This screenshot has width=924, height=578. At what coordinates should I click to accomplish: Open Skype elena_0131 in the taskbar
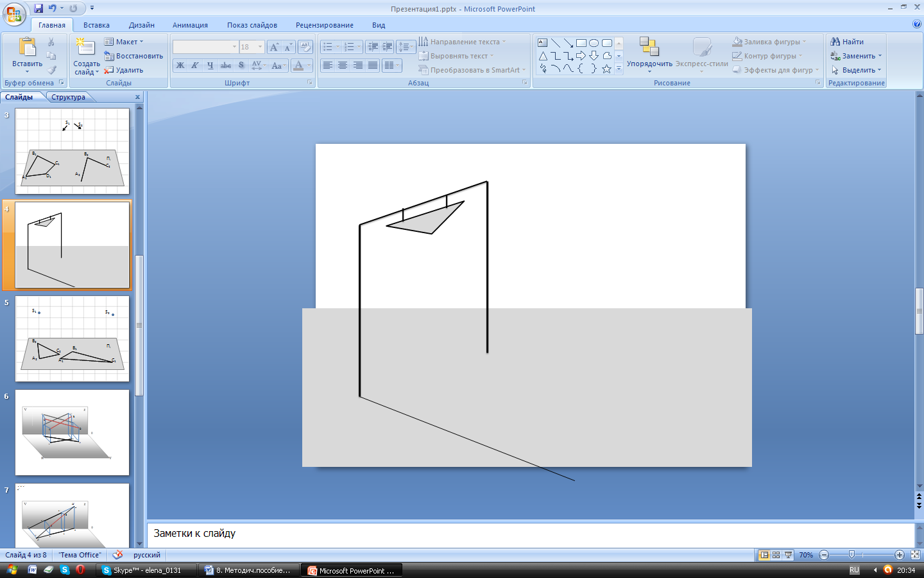pos(146,570)
